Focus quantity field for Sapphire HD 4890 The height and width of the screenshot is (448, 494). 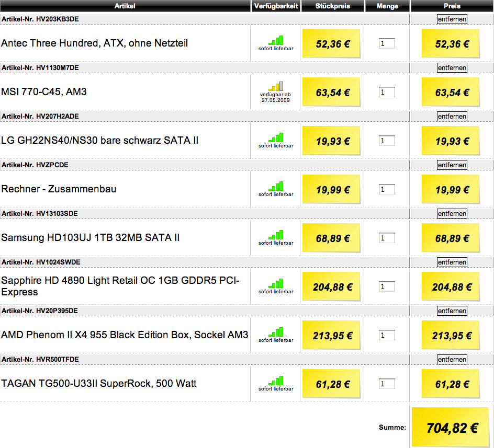[x=387, y=286]
